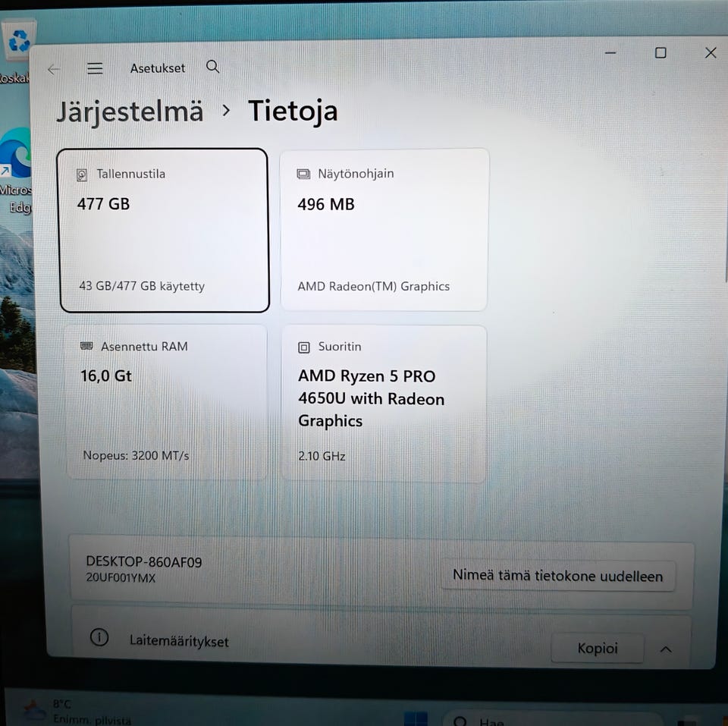Viewport: 728px width, 726px height.
Task: Click "AMD Radeon(TM) Graphics" text
Action: click(x=374, y=286)
